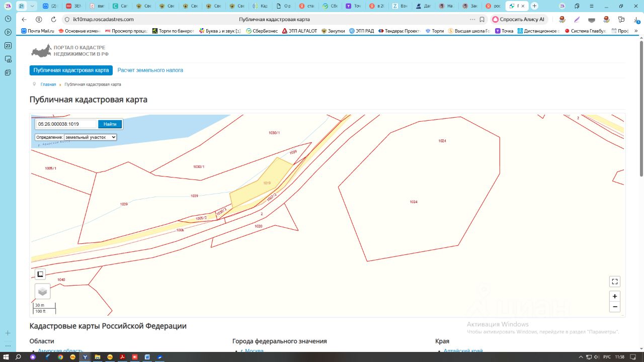Screen dimensions: 644x362
Task: Activate the map measure tool icon
Action: click(41, 274)
